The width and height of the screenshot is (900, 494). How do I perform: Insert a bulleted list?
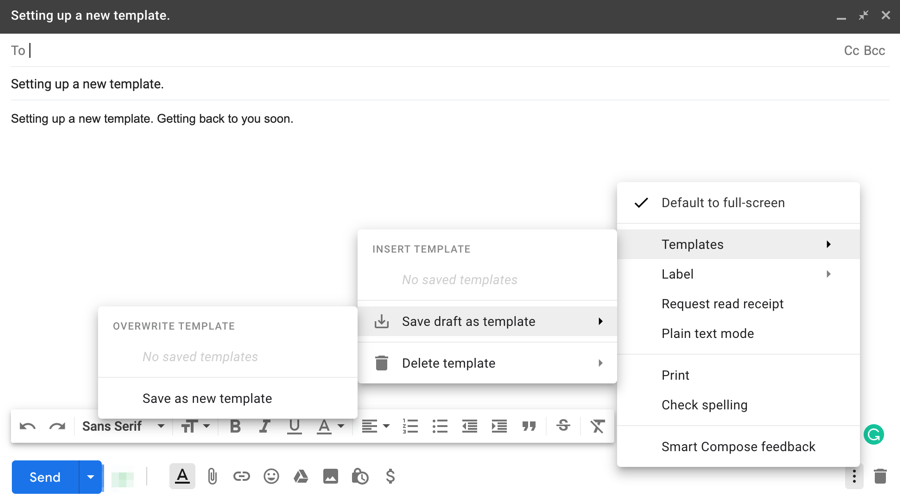click(x=440, y=426)
